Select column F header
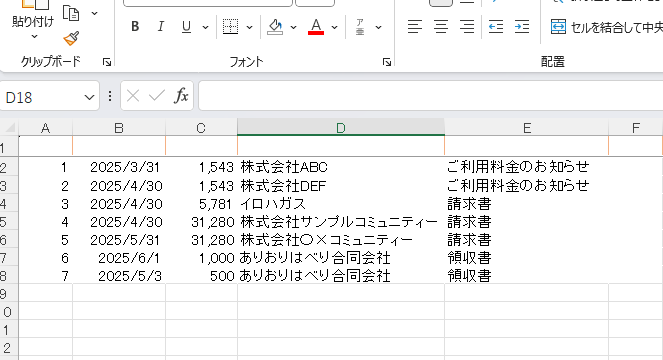This screenshot has height=360, width=663. pos(636,128)
